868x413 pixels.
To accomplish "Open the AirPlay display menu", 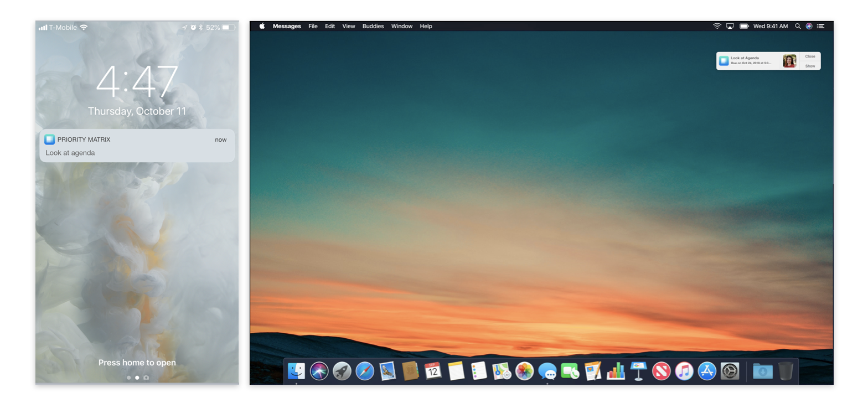I will (730, 26).
